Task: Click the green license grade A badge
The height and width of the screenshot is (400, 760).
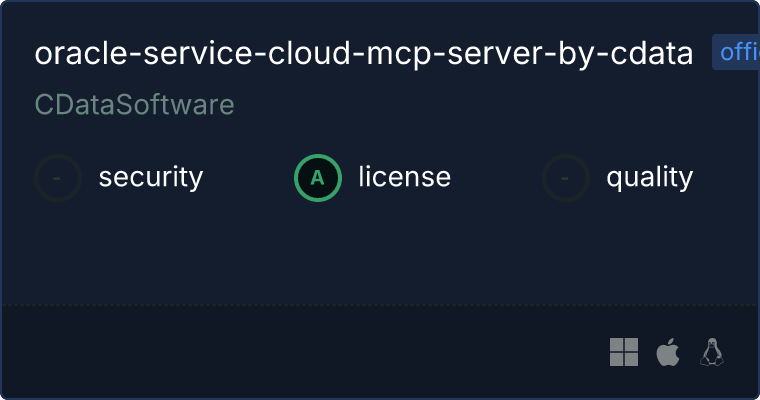Action: click(x=318, y=178)
